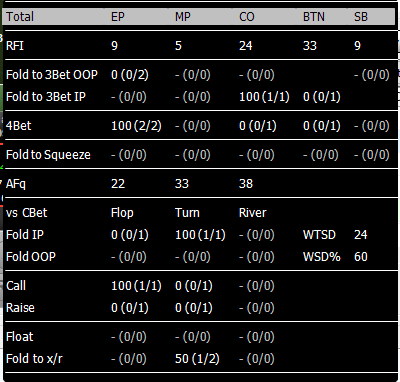Click the WSD% value 60
400x382 pixels.
pos(361,257)
